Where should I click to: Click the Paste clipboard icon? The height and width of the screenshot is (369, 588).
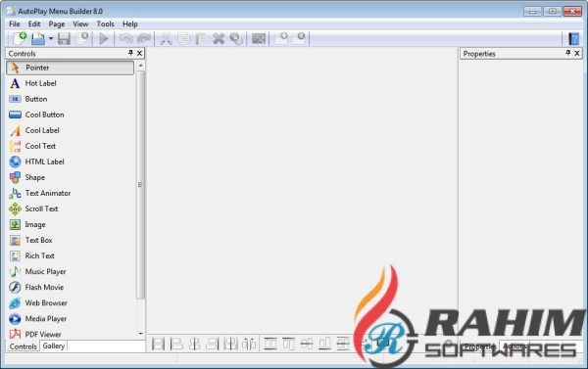coord(201,38)
